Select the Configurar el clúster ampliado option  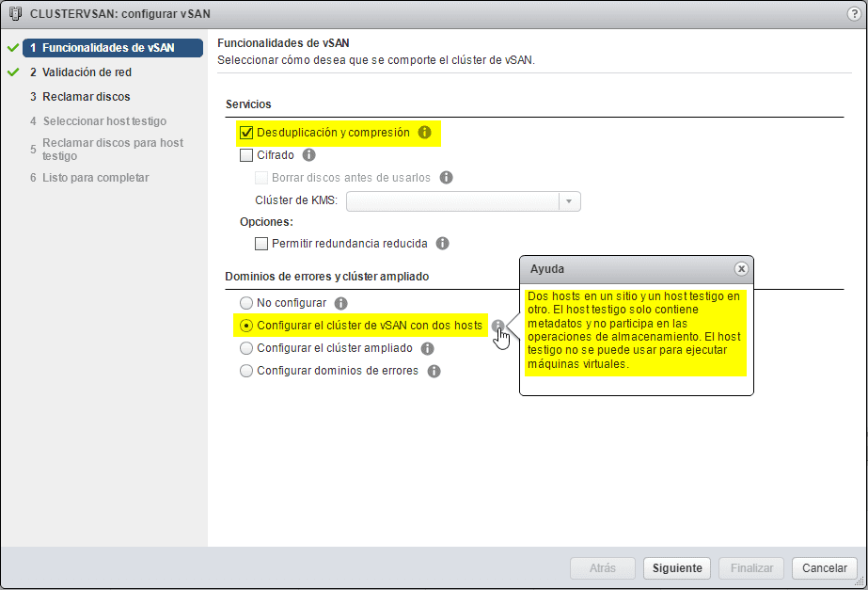pyautogui.click(x=245, y=348)
